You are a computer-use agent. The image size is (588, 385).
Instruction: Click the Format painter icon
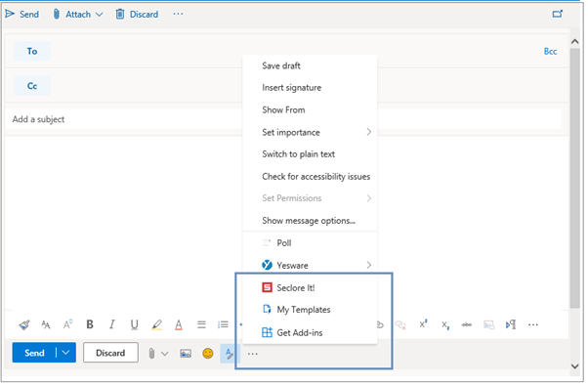(24, 324)
